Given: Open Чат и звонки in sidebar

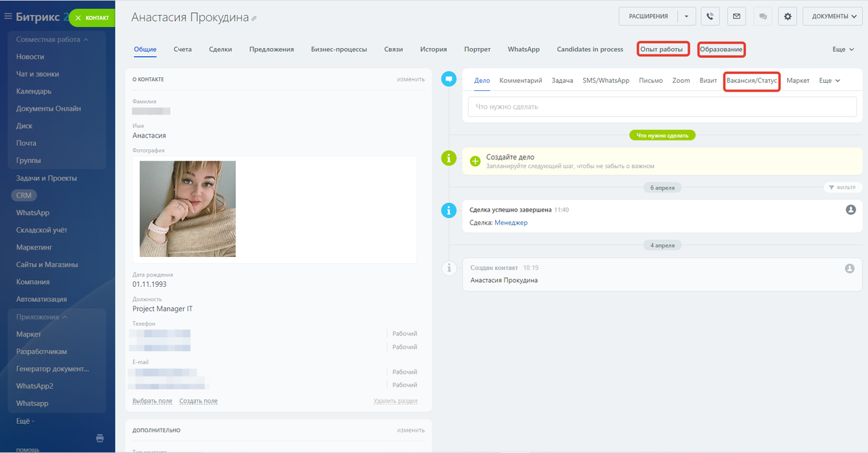Looking at the screenshot, I should coord(37,74).
